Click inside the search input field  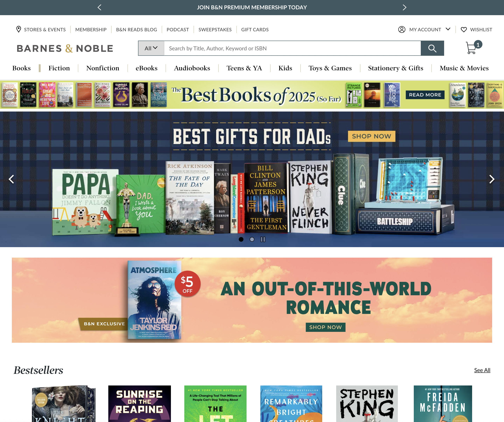point(288,48)
